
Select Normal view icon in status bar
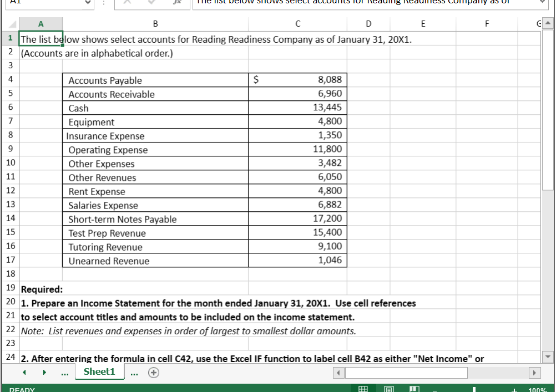(x=363, y=388)
